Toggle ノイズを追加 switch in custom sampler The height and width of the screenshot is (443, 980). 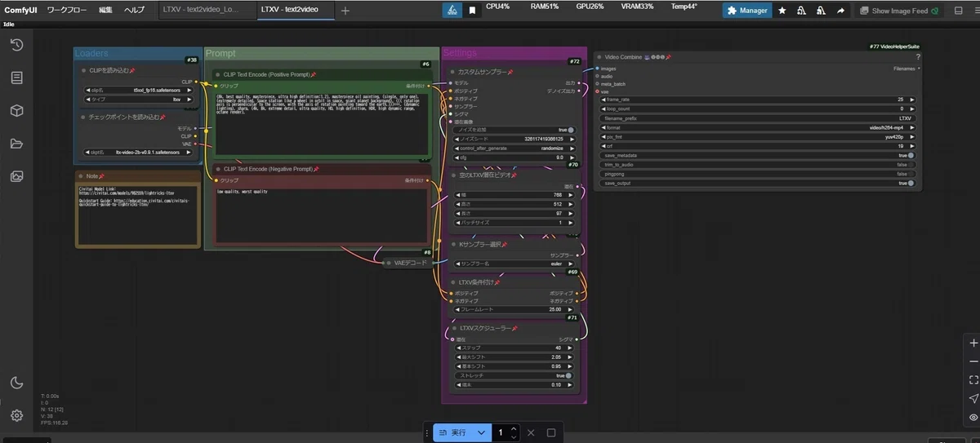[x=570, y=130]
